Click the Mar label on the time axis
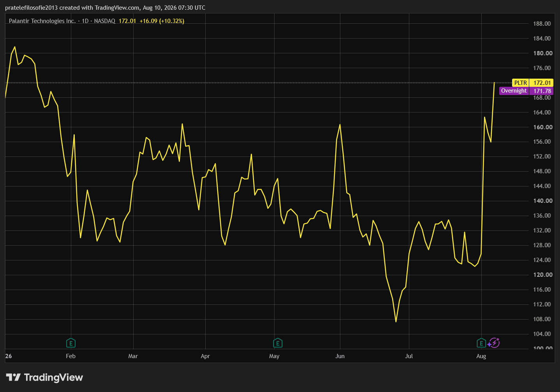 133,356
